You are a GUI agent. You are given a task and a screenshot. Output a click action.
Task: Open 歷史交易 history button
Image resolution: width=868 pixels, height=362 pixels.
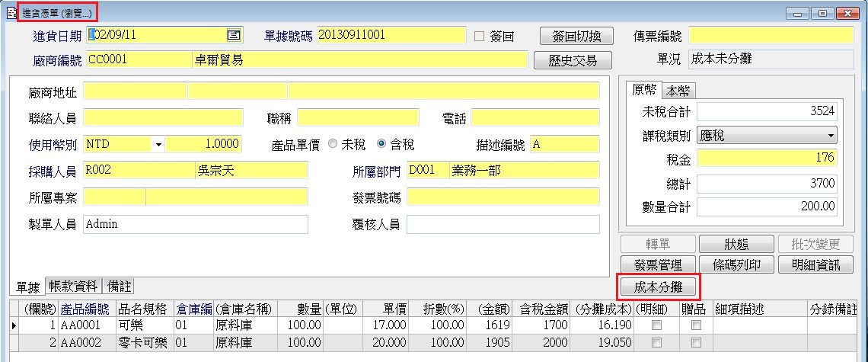tap(573, 61)
